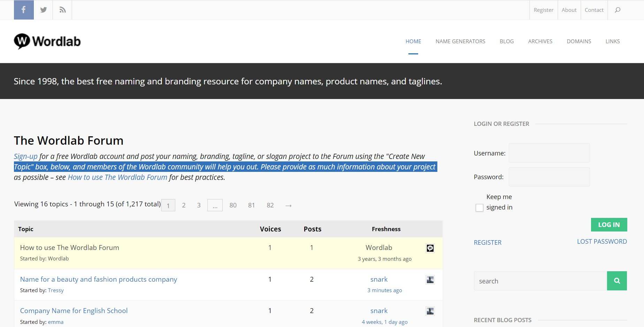Image resolution: width=644 pixels, height=327 pixels.
Task: Click the top bar search magnifier icon
Action: (x=618, y=10)
